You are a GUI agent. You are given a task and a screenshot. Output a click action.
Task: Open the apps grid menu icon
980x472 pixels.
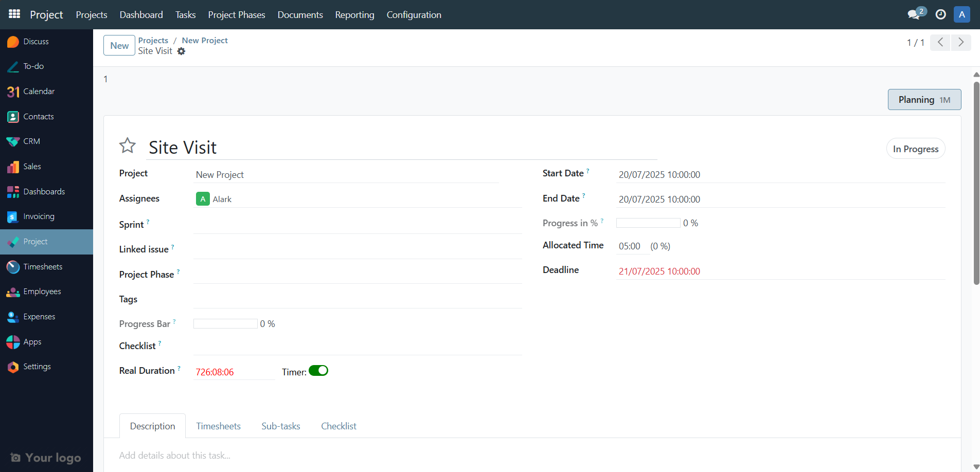point(14,14)
